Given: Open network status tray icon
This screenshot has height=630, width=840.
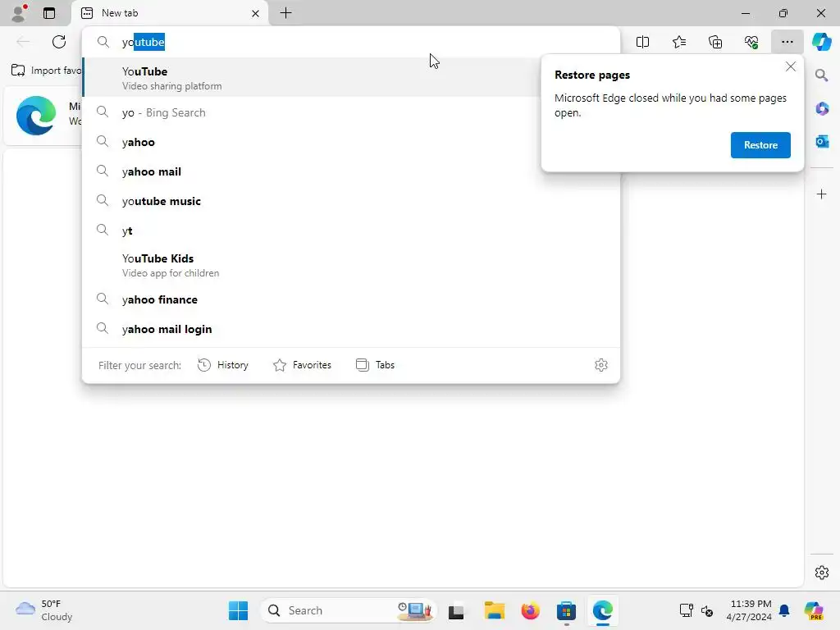Looking at the screenshot, I should point(687,610).
